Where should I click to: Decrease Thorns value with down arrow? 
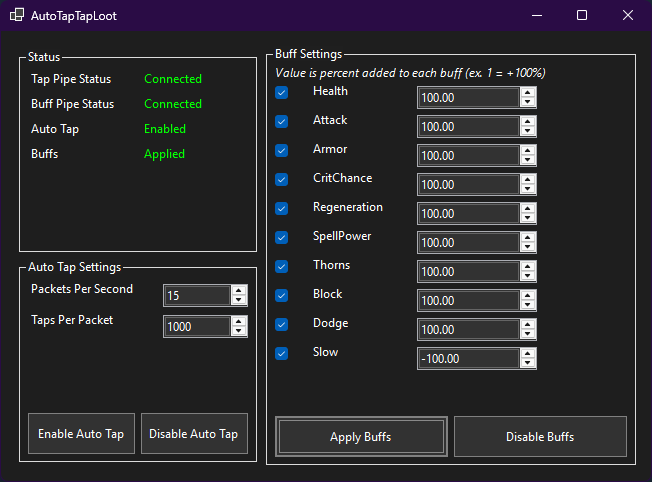pos(528,277)
